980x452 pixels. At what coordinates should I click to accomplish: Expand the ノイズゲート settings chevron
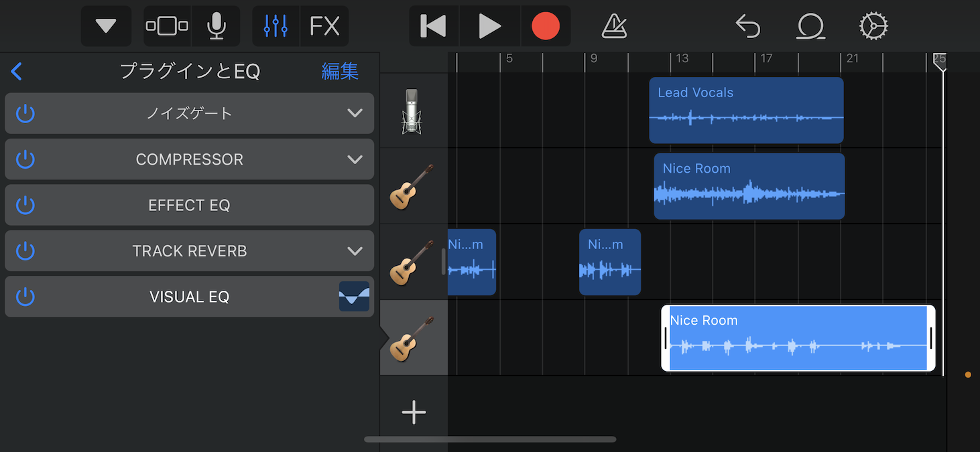355,114
